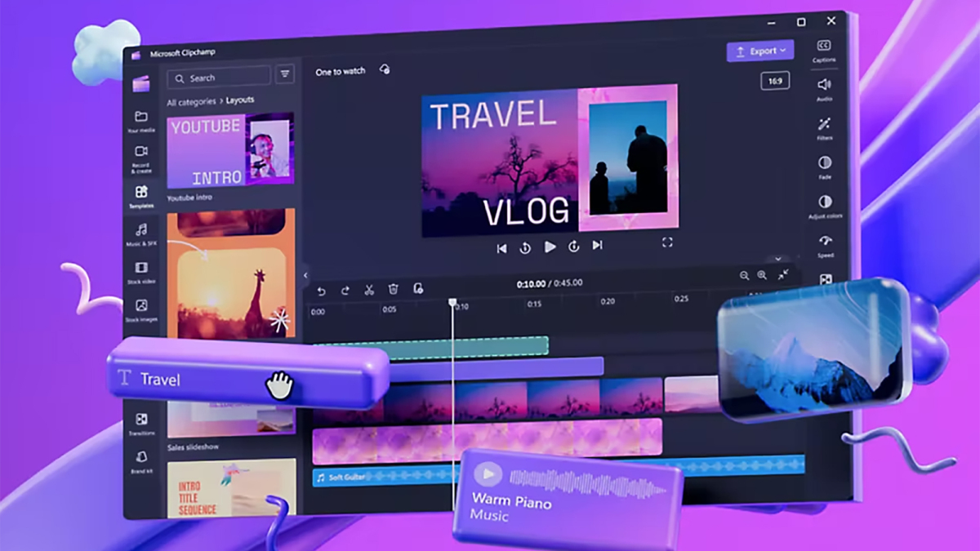Open the search filter options button
The width and height of the screenshot is (980, 551).
click(x=285, y=74)
